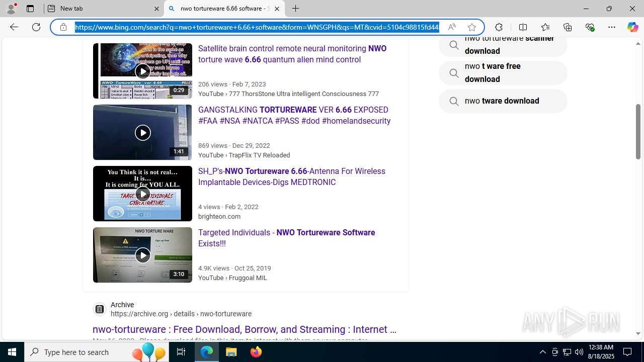Image resolution: width=644 pixels, height=362 pixels.
Task: Open the Edge profile icon
Action: pos(11,9)
